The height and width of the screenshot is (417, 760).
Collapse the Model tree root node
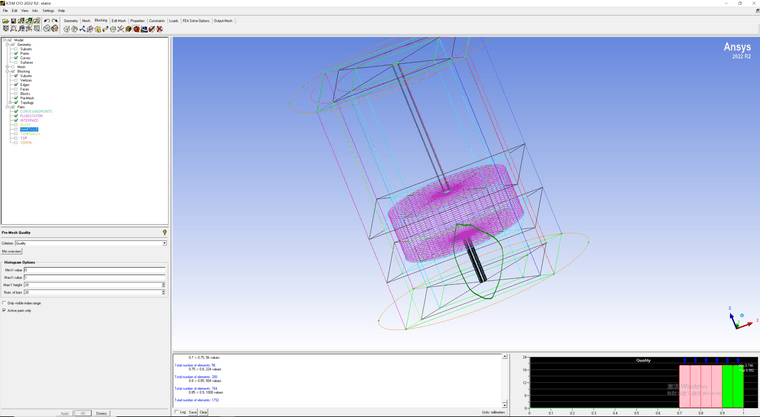point(4,40)
